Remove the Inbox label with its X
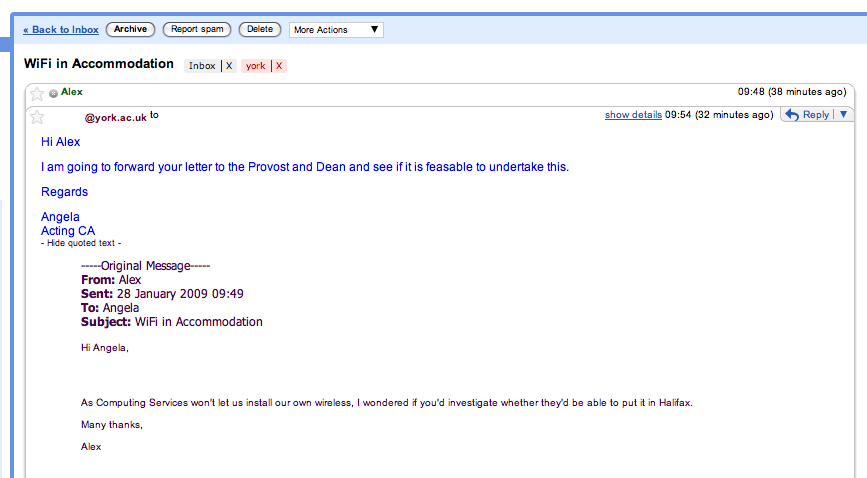 tap(229, 66)
